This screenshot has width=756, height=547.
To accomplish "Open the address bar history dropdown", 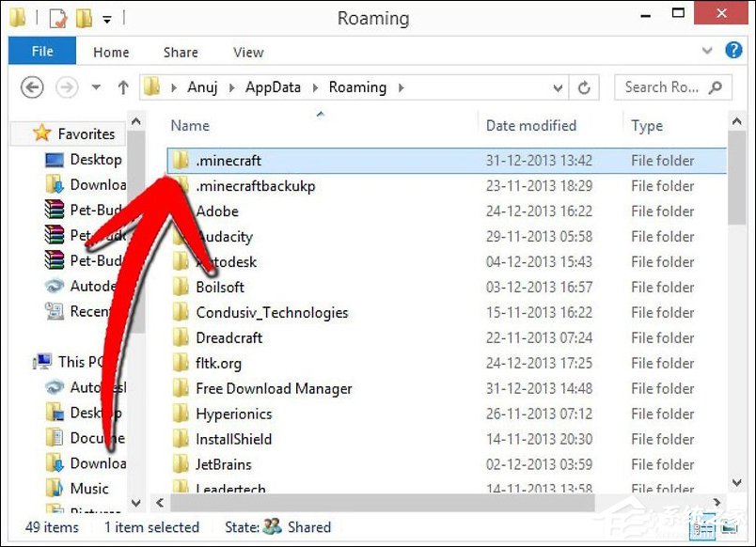I will 559,86.
